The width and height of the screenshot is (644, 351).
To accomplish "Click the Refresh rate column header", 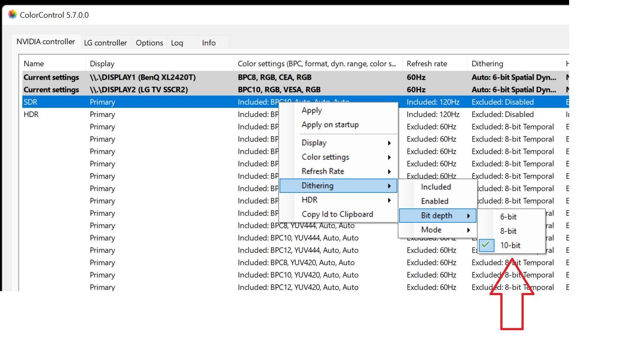I will (435, 64).
